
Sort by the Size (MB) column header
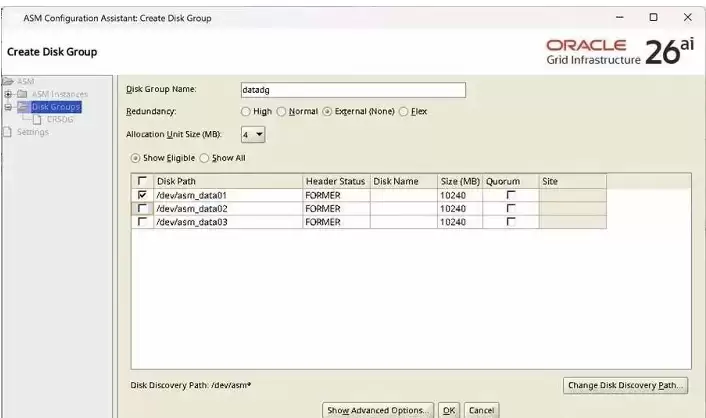460,181
